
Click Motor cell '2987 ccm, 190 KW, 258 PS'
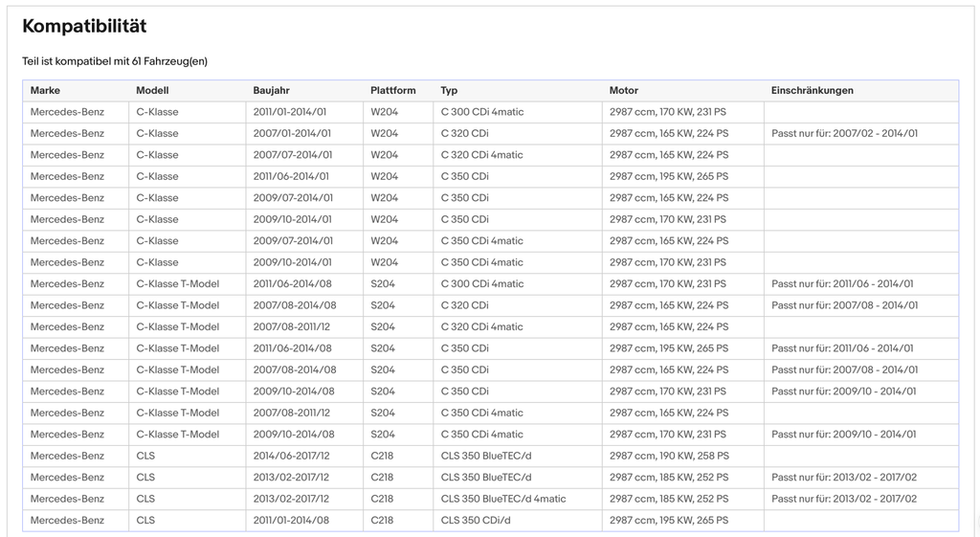tap(669, 456)
